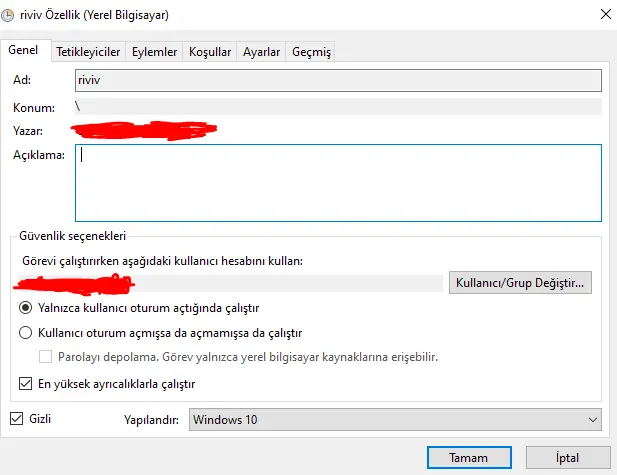Confirm with the Tamam button

[469, 458]
